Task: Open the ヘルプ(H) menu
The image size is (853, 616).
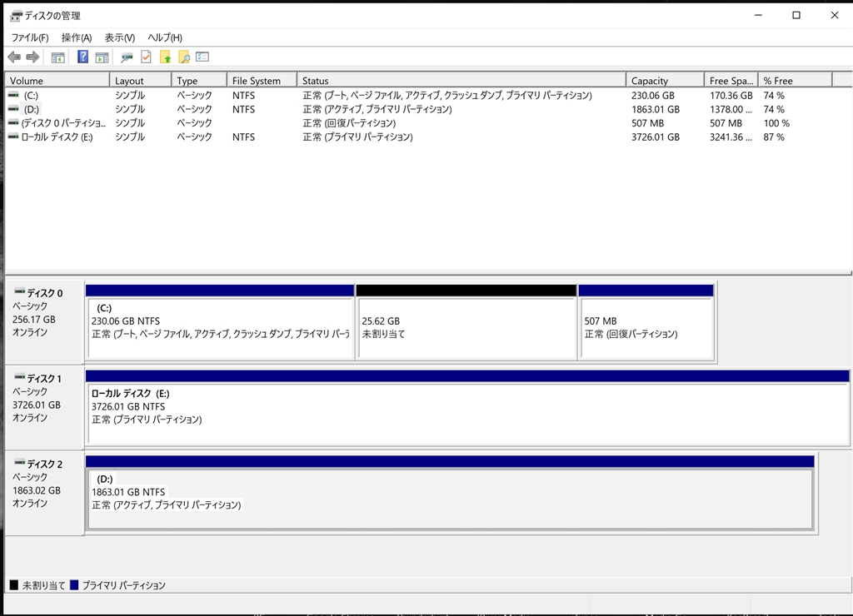Action: [x=165, y=37]
